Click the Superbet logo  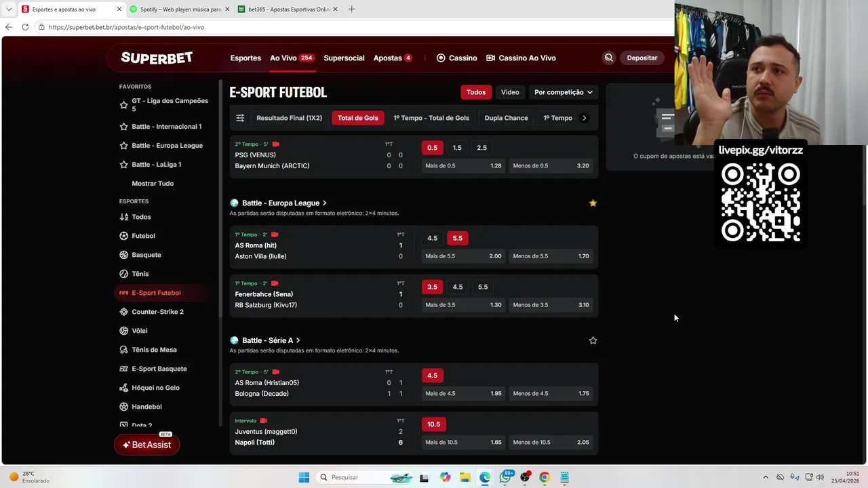pos(157,58)
